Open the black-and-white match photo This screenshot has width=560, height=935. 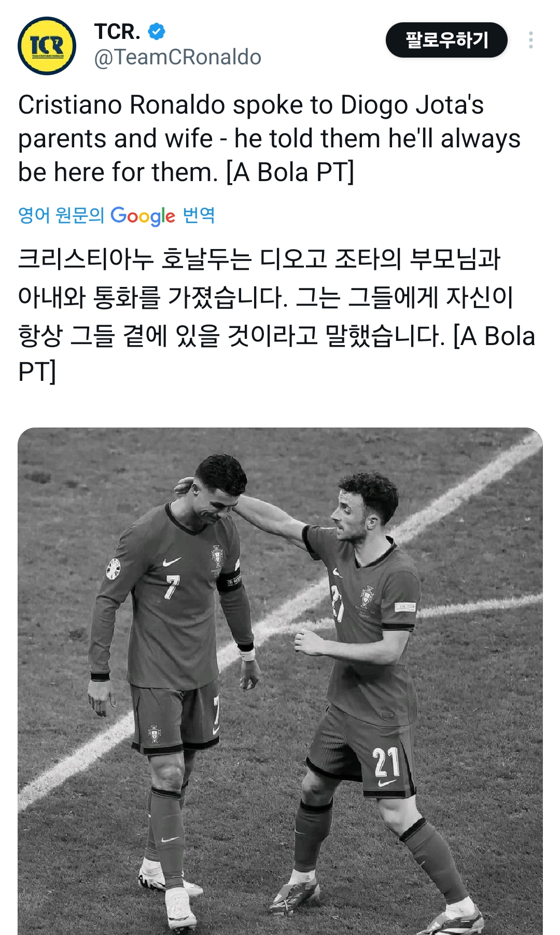[280, 681]
